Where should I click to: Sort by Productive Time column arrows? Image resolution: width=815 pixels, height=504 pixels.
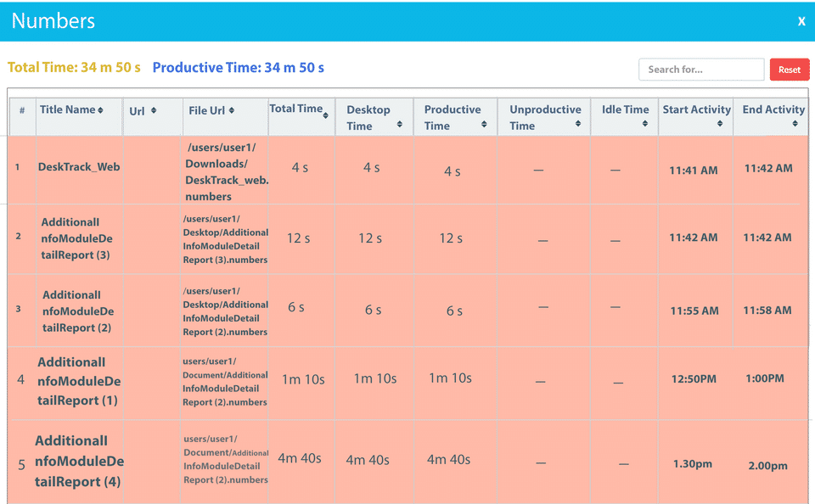[x=484, y=124]
